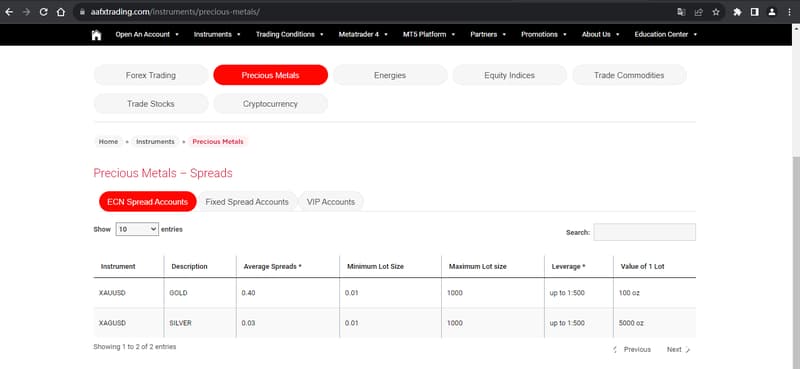The width and height of the screenshot is (800, 369).
Task: Open the Education Center dropdown
Action: pyautogui.click(x=666, y=35)
